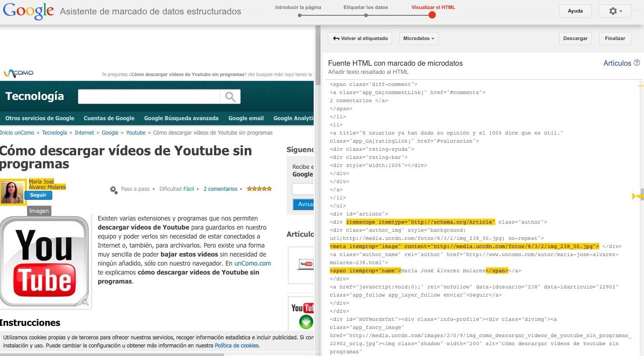The image size is (644, 356).
Task: Click the help question mark beside Artículos
Action: [636, 63]
